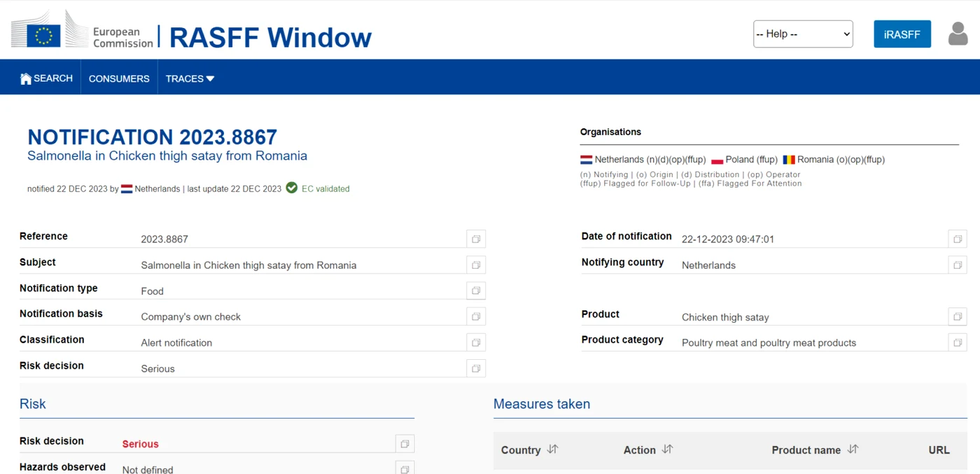Image resolution: width=980 pixels, height=474 pixels.
Task: Click the Netherlands flag in notified line
Action: point(127,189)
